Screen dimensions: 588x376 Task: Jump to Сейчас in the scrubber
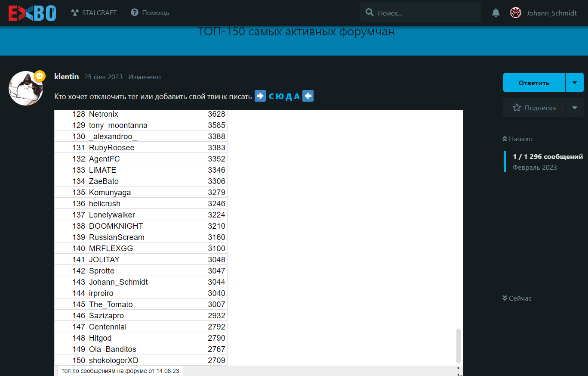coord(517,298)
